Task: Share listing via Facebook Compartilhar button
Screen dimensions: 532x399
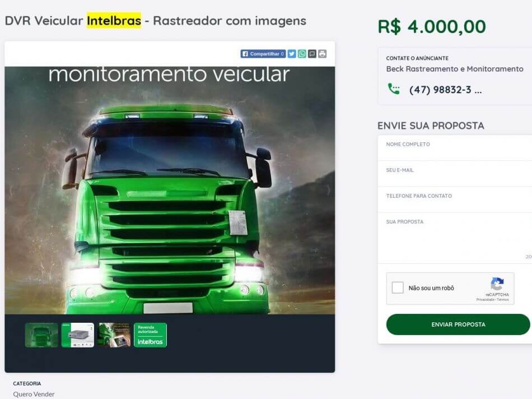Action: click(263, 54)
